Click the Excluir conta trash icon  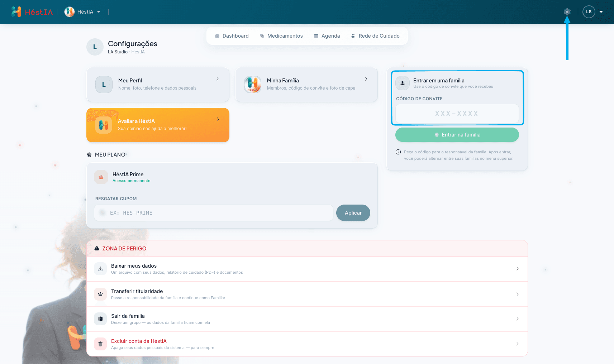tap(100, 344)
